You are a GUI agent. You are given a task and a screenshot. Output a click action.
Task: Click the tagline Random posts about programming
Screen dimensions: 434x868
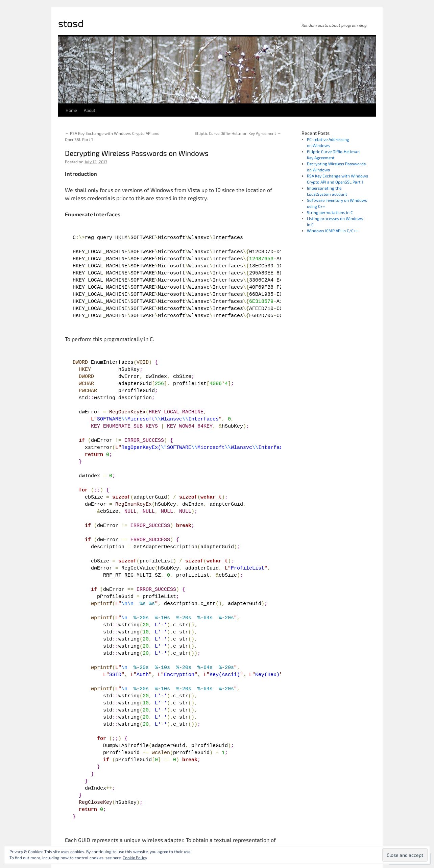[x=334, y=25]
